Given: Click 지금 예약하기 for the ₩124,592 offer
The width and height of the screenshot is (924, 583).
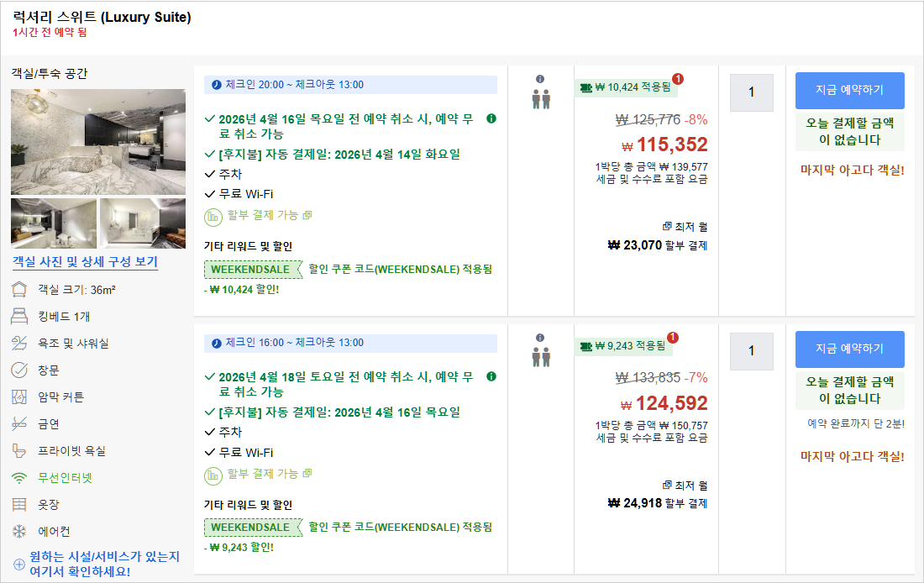Looking at the screenshot, I should point(850,349).
